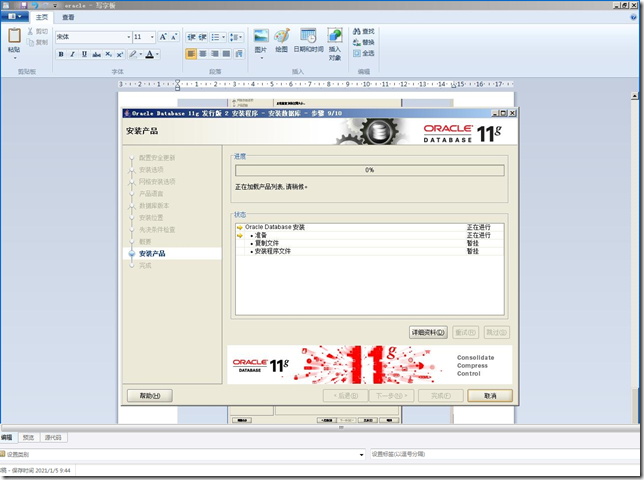Click the Cut (剪切) scissors icon
This screenshot has width=644, height=480.
pyautogui.click(x=30, y=31)
